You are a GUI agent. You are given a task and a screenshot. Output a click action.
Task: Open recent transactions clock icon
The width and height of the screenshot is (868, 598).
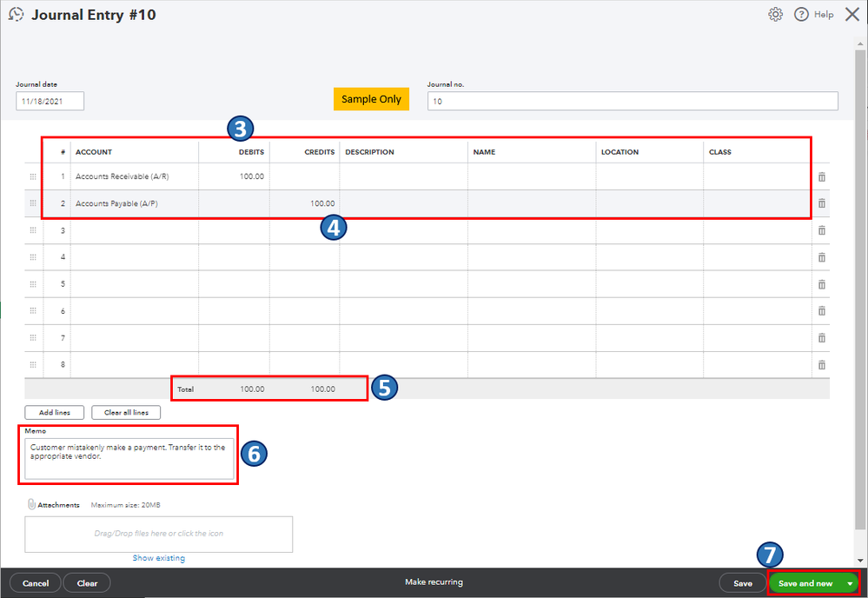[16, 15]
